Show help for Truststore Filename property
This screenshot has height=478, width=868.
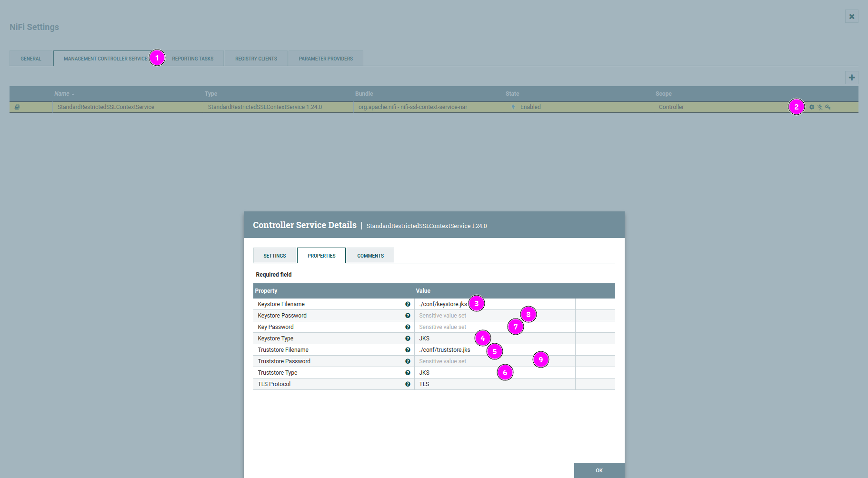(x=408, y=350)
